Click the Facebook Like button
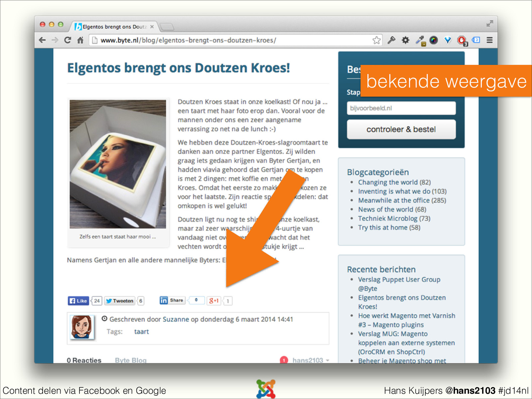532x399 pixels. pyautogui.click(x=78, y=301)
